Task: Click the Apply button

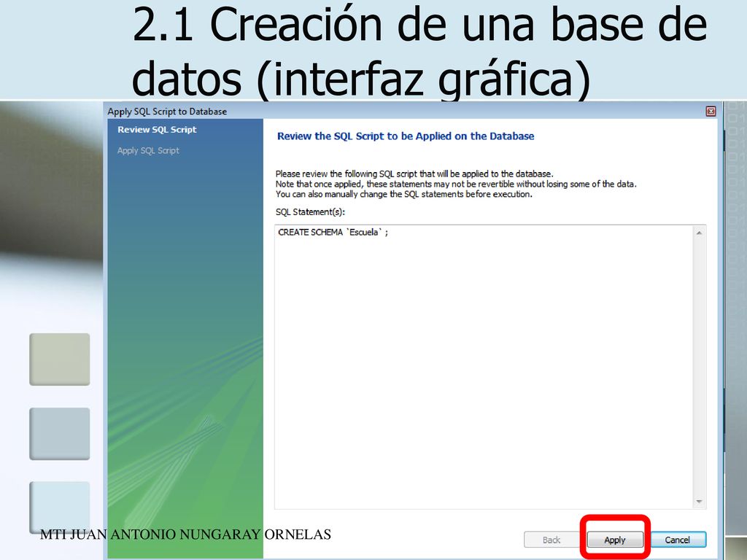Action: pos(615,540)
